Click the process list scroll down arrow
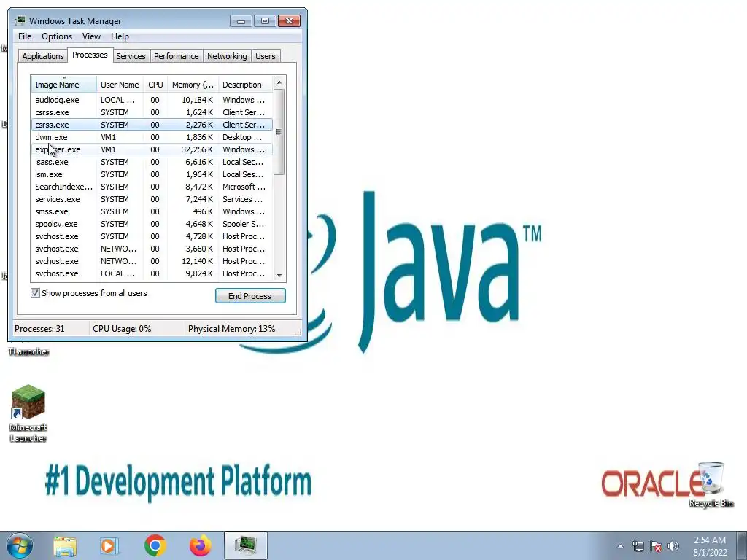 point(279,275)
